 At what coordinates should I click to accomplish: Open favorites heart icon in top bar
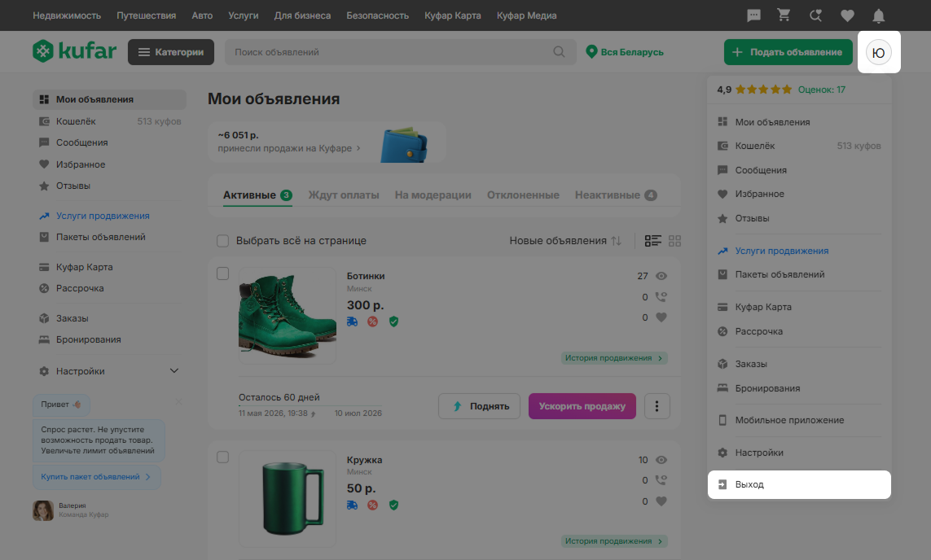[x=847, y=16]
